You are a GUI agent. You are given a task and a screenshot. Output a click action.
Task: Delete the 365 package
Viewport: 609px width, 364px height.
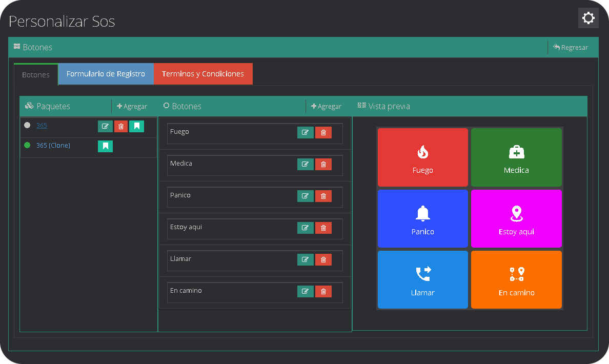click(x=121, y=126)
